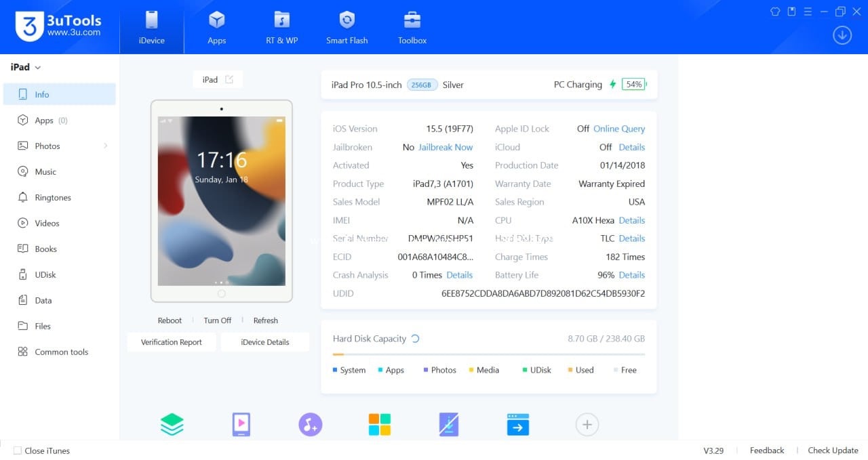Refresh the Hard Disk Capacity spinner icon

pos(416,339)
